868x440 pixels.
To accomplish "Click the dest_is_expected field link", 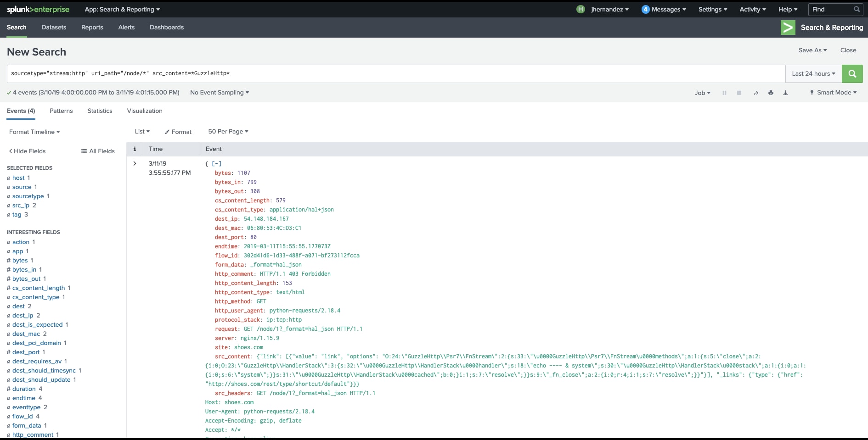I will [37, 325].
